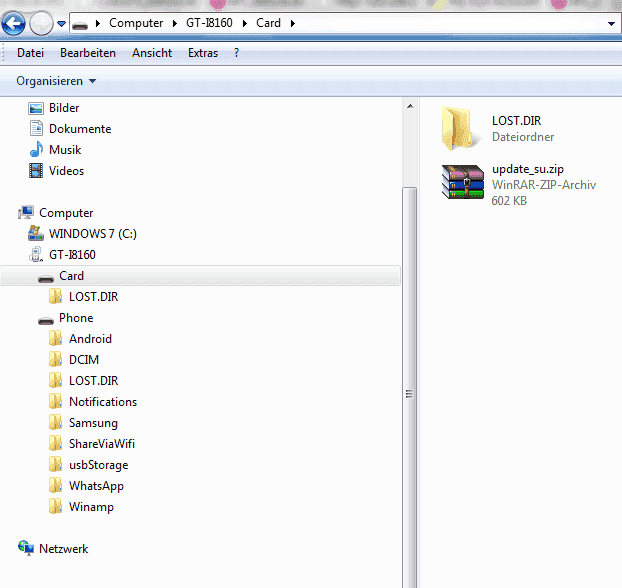This screenshot has width=622, height=588.
Task: Expand the arrow after Card breadcrumb
Action: click(293, 23)
